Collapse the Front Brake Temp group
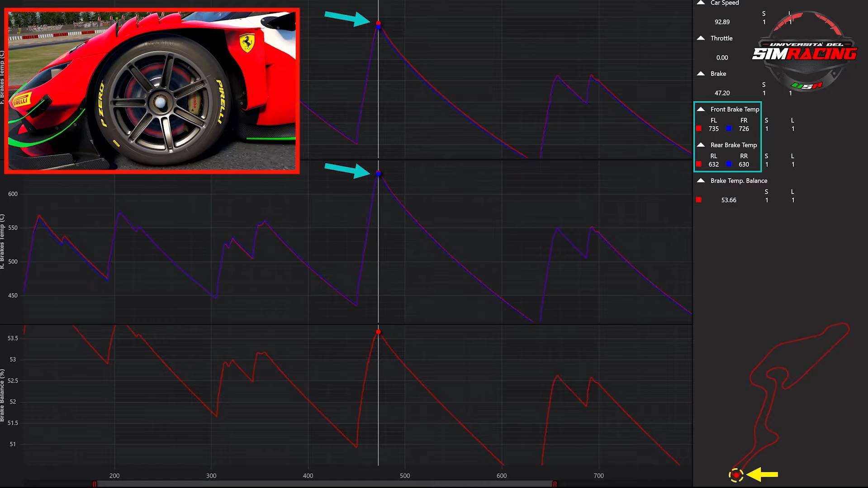The image size is (868, 488). point(701,109)
